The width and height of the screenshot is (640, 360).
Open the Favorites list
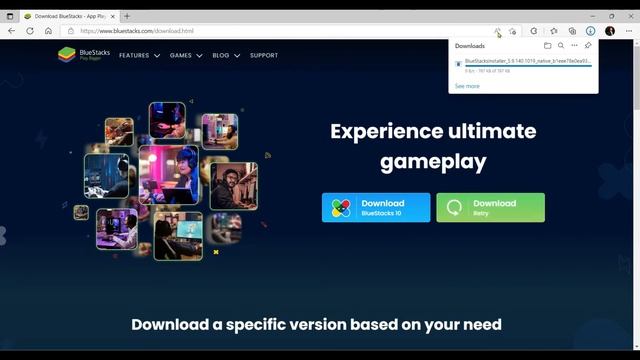click(554, 31)
